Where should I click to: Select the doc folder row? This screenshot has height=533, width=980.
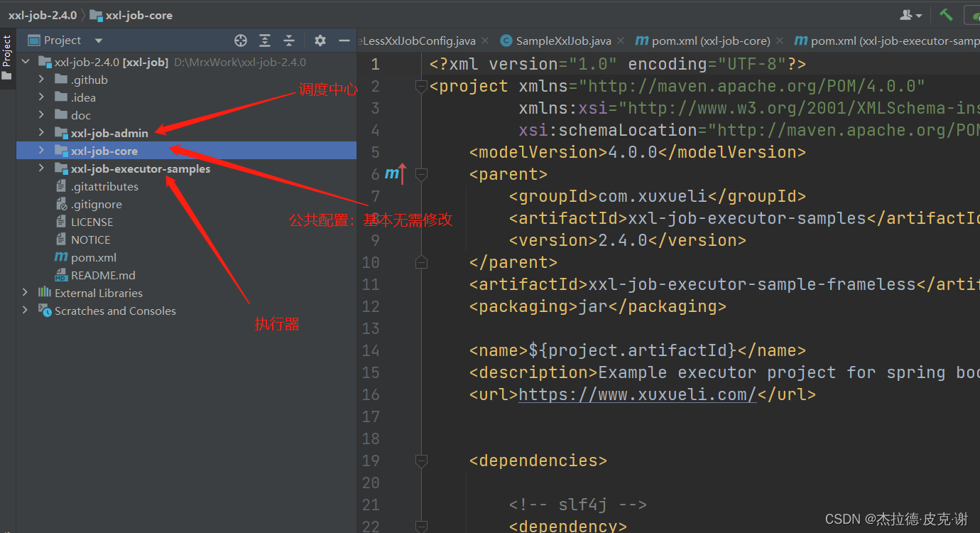point(186,115)
